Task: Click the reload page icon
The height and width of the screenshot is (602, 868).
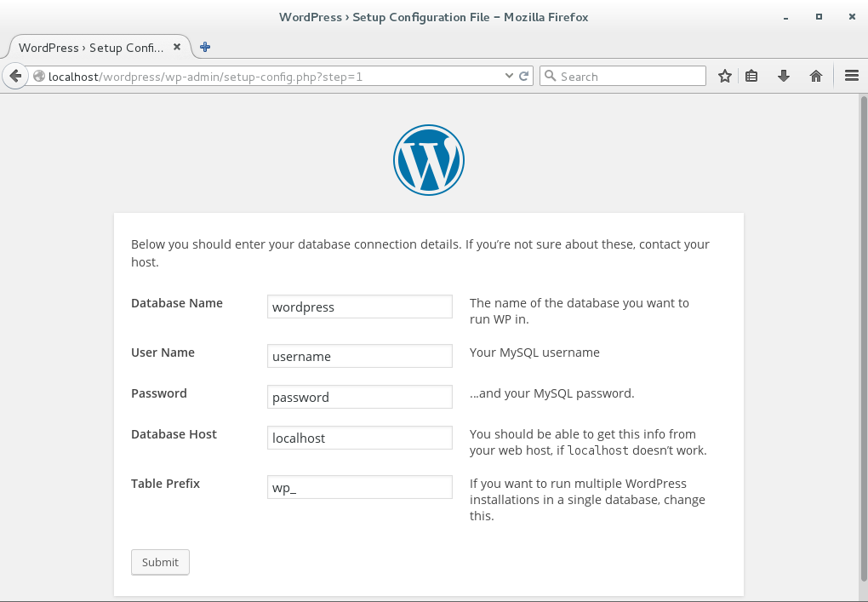Action: (523, 76)
